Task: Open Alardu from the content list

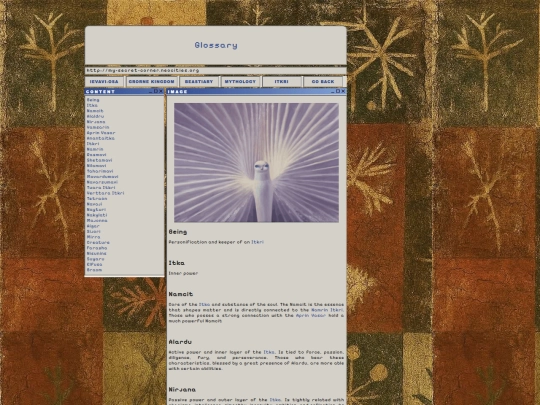Action: coord(95,116)
